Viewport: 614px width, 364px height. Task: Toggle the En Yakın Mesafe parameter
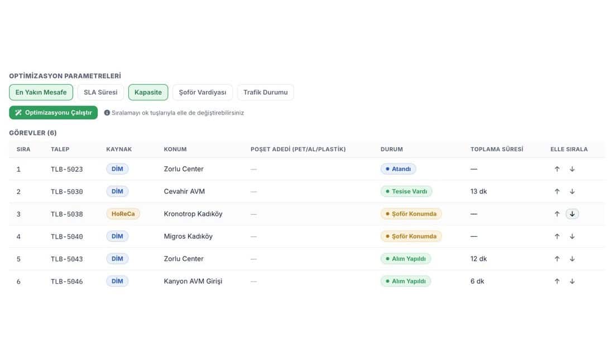point(41,93)
